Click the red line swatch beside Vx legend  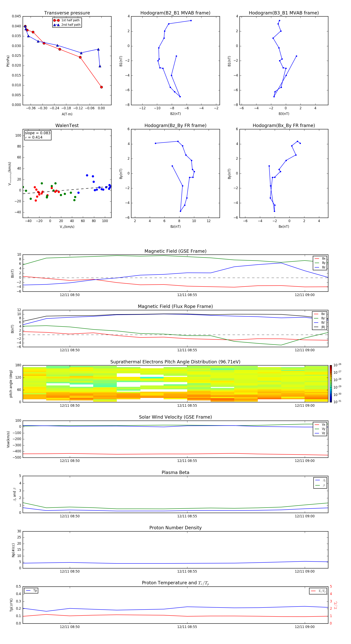coord(317,424)
